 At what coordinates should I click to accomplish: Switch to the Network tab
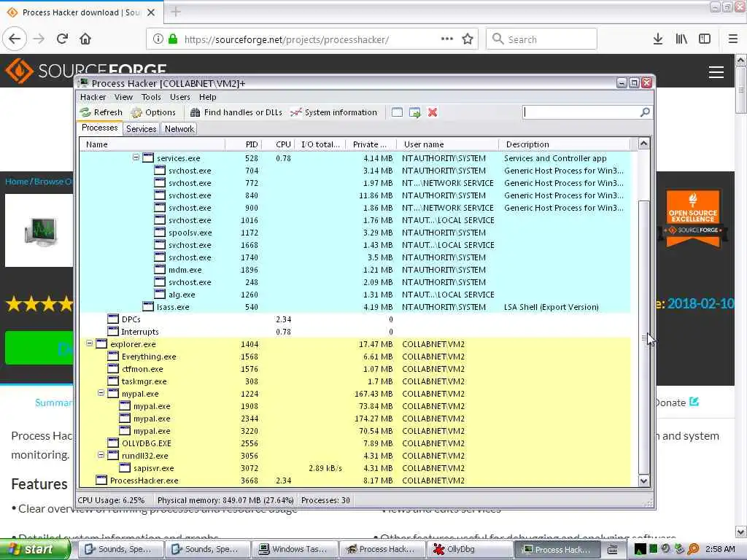click(179, 129)
